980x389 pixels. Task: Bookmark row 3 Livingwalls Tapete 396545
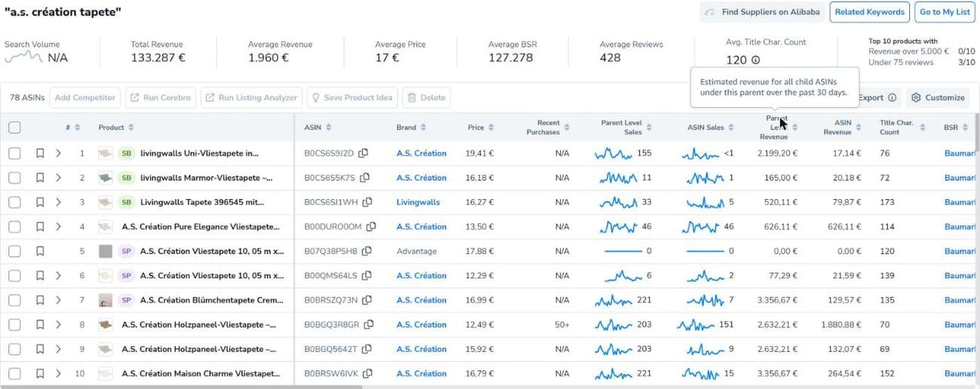tap(40, 202)
